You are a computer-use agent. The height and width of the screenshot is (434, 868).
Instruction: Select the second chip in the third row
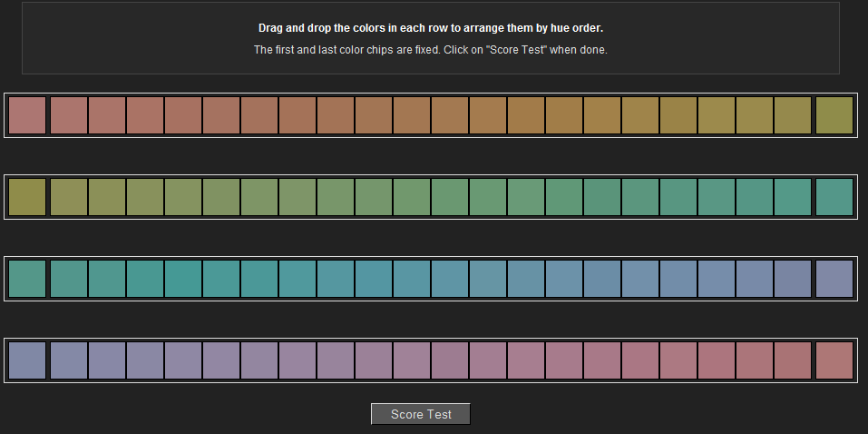click(69, 279)
